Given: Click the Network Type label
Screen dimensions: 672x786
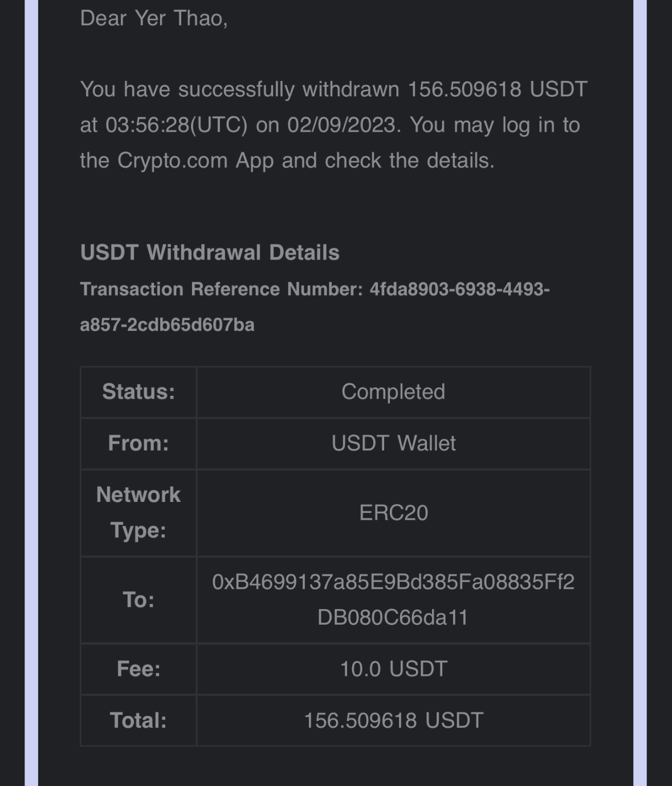Looking at the screenshot, I should pyautogui.click(x=139, y=512).
